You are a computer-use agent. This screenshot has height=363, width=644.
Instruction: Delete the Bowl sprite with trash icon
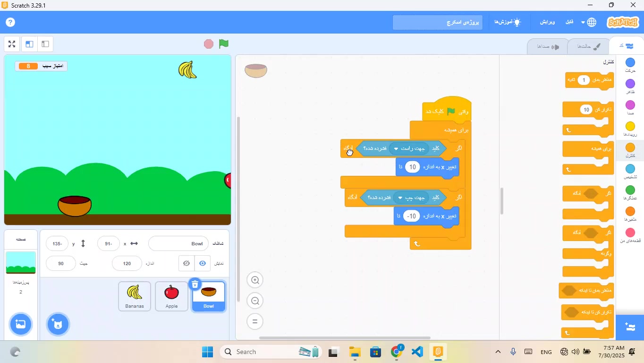(x=195, y=284)
